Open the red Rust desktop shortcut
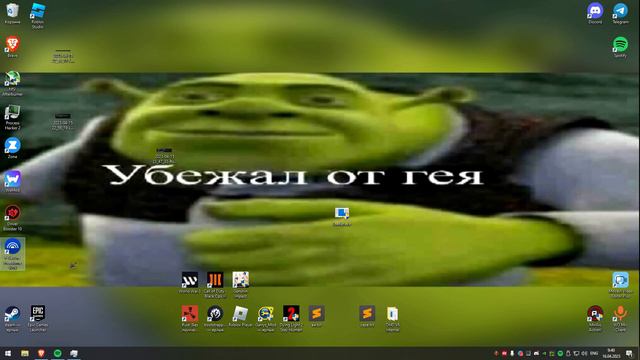 pos(190,318)
